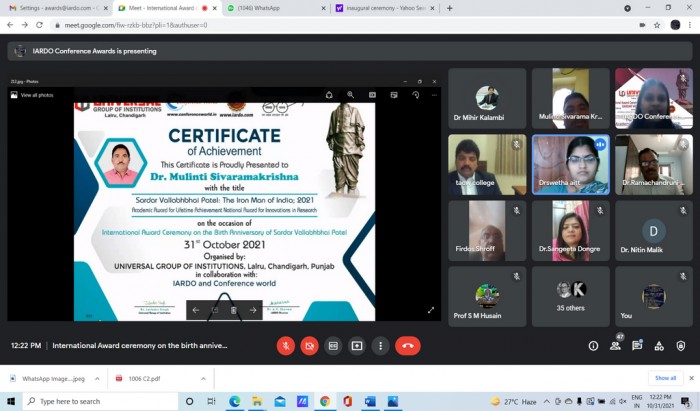Click Show all downloads button

point(665,378)
